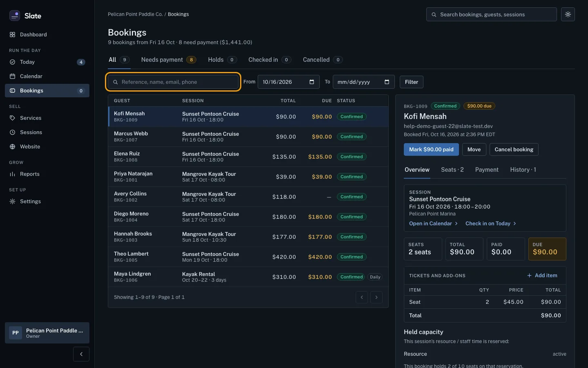
Task: Collapse the sidebar with the chevron button
Action: [81, 354]
